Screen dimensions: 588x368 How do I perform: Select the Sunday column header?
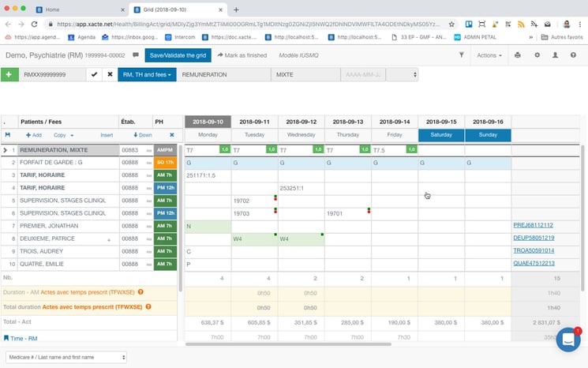click(488, 135)
